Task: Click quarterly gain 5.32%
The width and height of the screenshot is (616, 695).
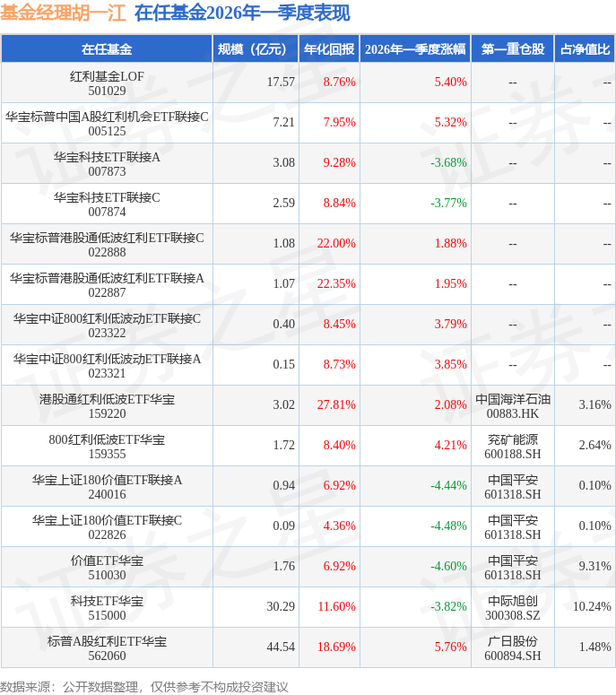Action: (451, 122)
